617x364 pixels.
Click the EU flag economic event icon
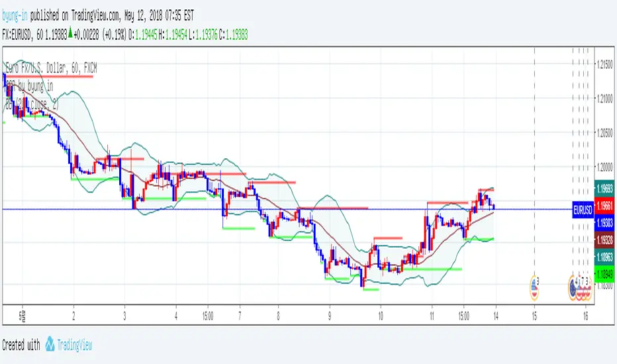click(573, 287)
